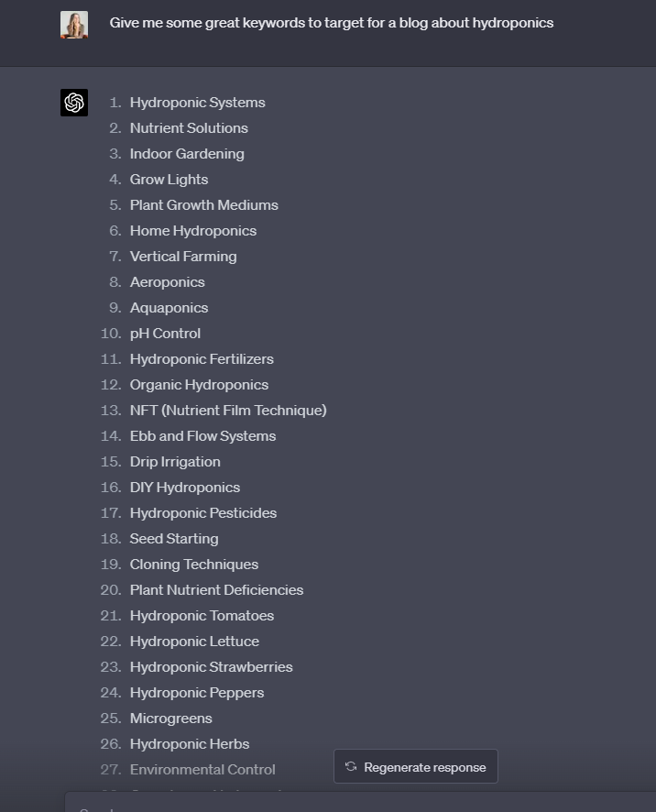The height and width of the screenshot is (812, 656).
Task: Click the circular arrows regenerate icon
Action: coord(351,767)
